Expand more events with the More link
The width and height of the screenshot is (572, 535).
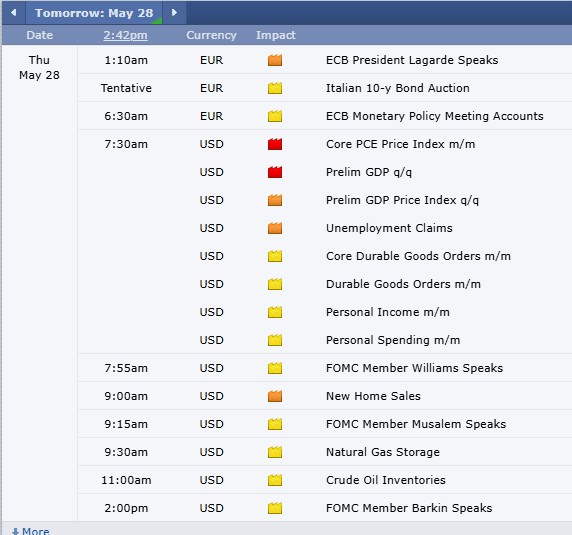coord(31,531)
